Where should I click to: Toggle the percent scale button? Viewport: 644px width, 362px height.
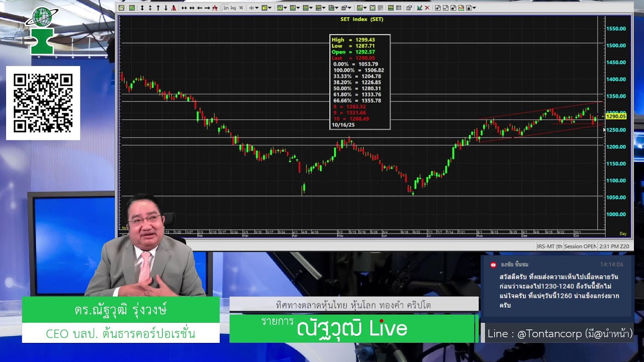pos(241,8)
